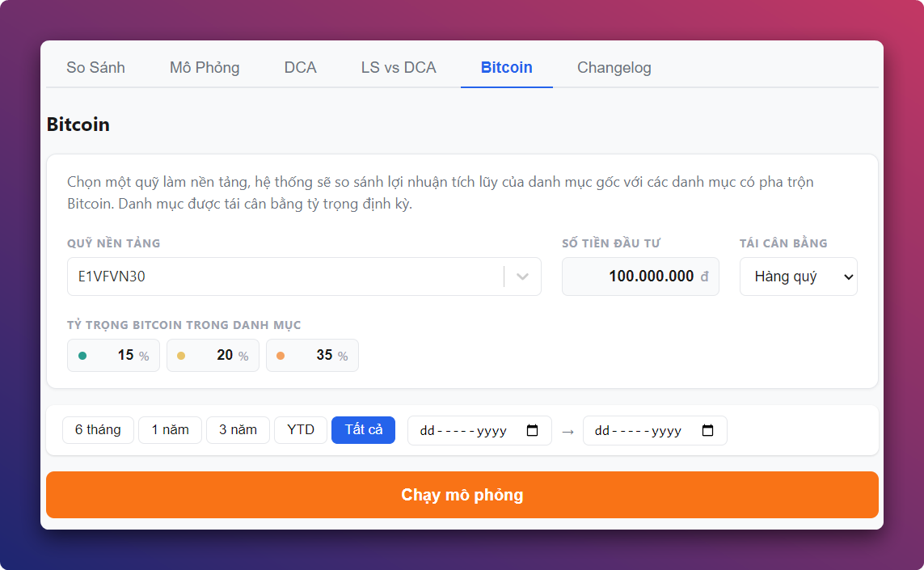The height and width of the screenshot is (570, 924).
Task: Click the 100.000.000 investment amount field
Action: coord(640,277)
